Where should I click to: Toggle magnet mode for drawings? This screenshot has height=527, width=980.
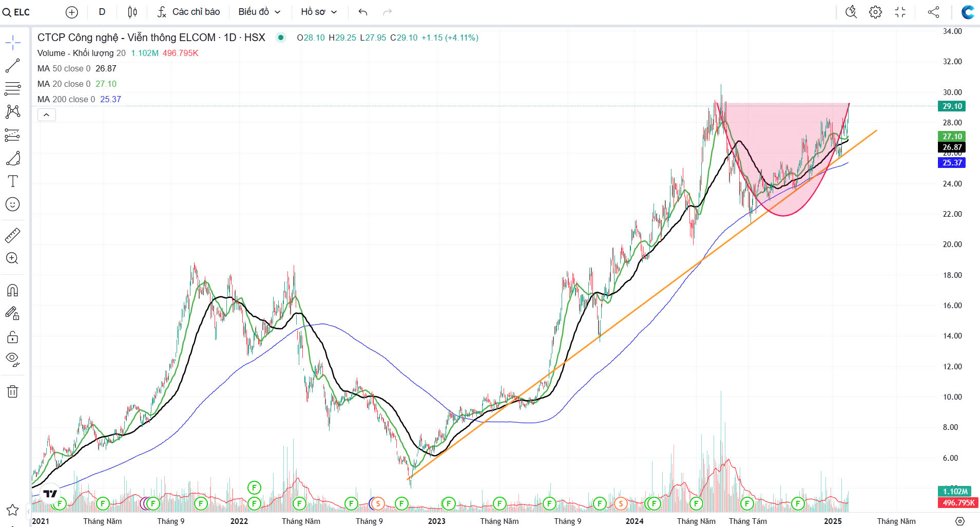13,291
